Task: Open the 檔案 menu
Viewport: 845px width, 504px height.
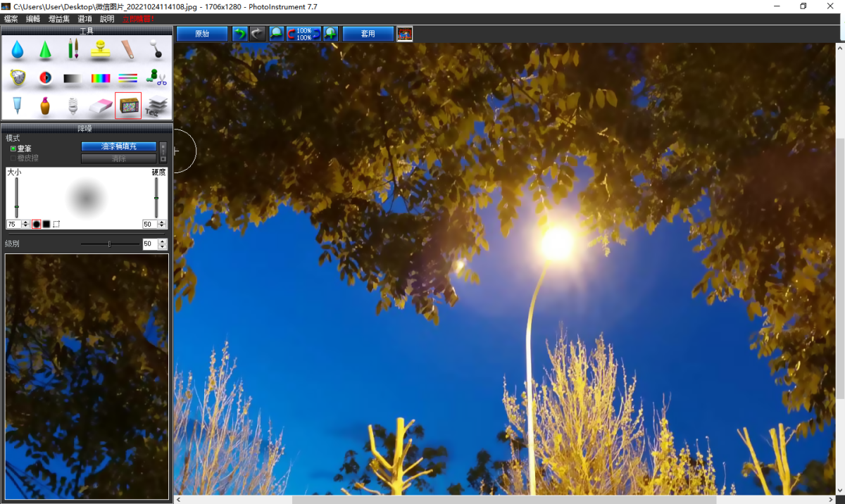Action: tap(11, 19)
